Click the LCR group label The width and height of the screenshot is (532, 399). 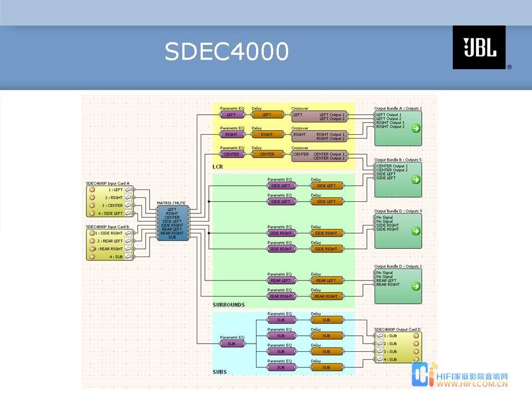click(x=218, y=166)
